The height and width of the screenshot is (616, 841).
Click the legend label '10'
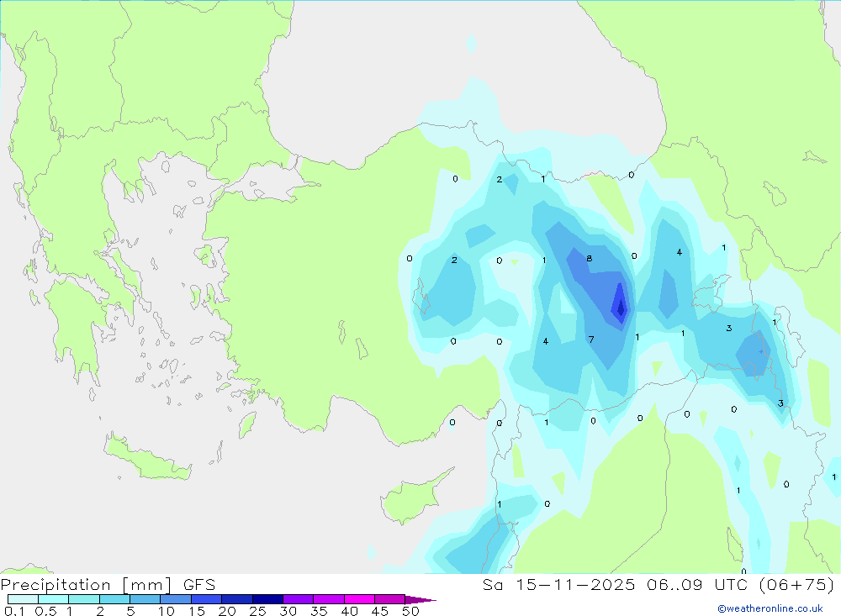tap(167, 611)
